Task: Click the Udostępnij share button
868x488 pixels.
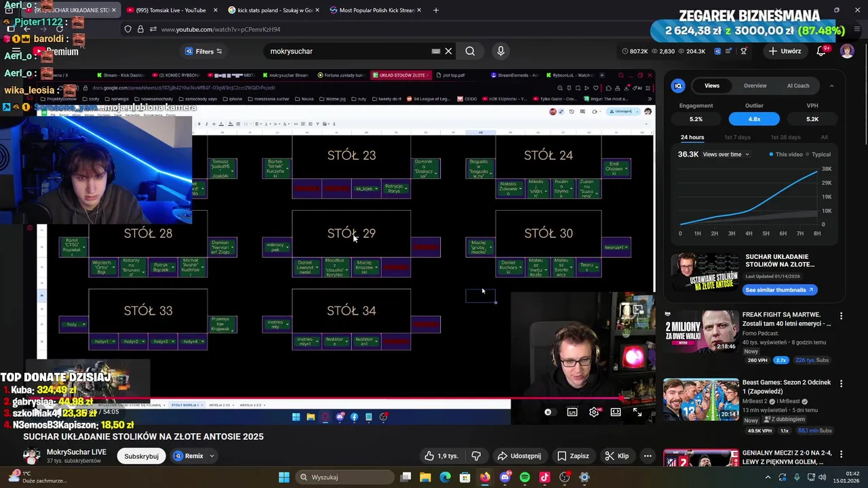Action: pyautogui.click(x=519, y=456)
